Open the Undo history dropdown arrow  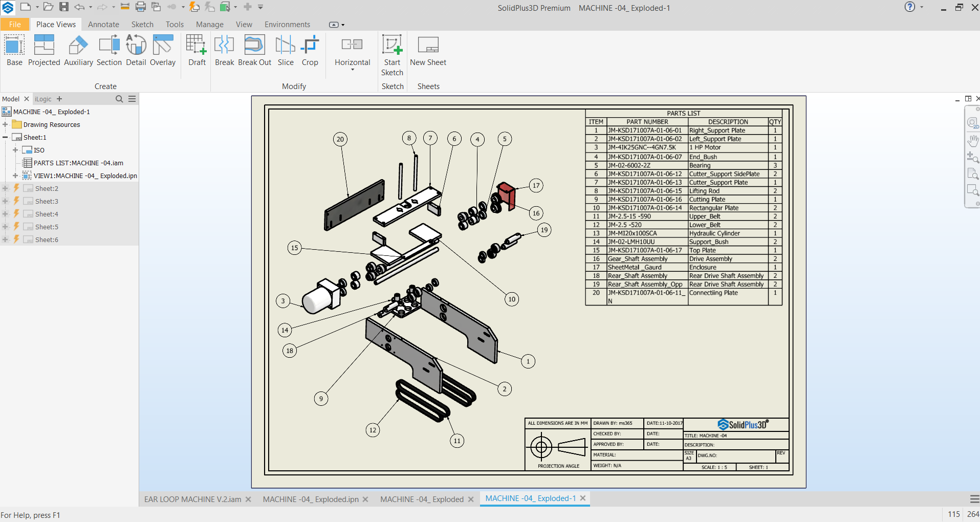[91, 7]
